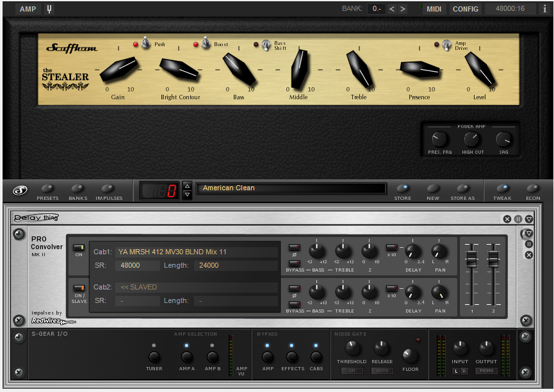Toggle Cab1 ON switch
The width and height of the screenshot is (554, 392).
coord(78,247)
